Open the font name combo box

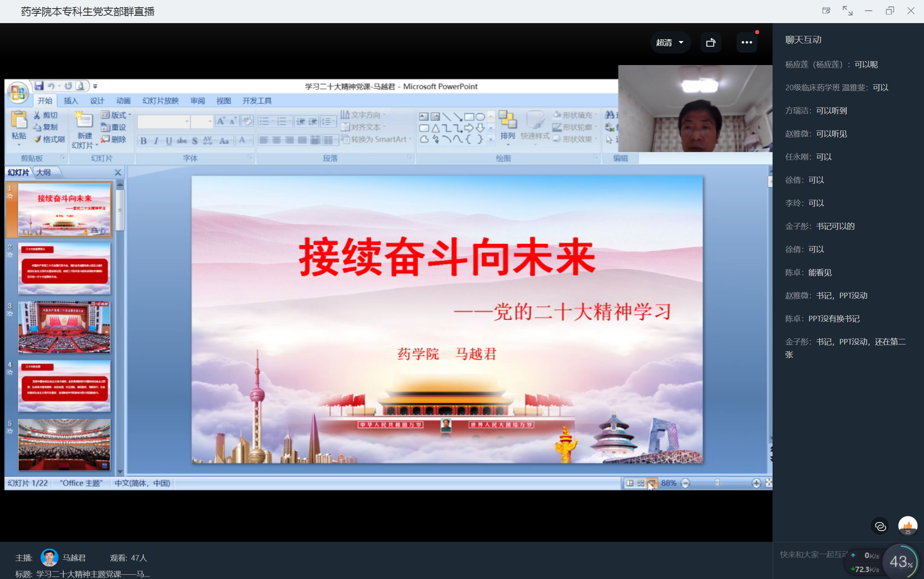tap(163, 122)
